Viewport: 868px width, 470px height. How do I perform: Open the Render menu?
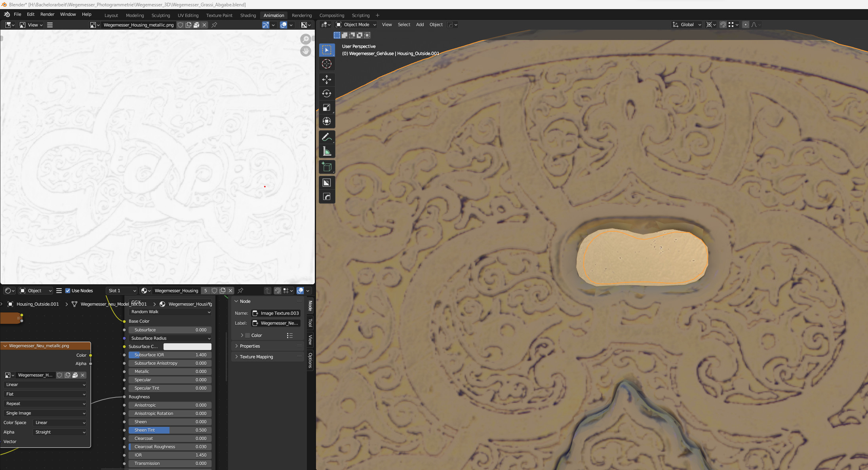tap(47, 14)
